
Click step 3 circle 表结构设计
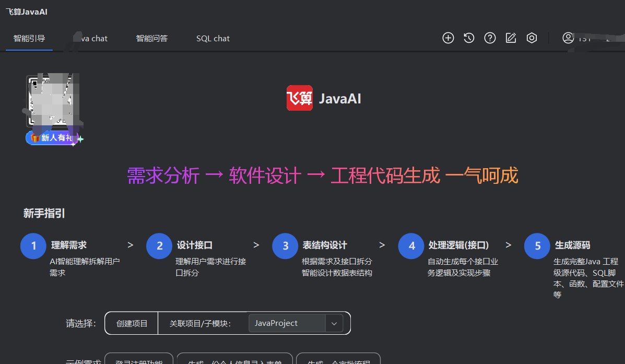[x=286, y=246]
